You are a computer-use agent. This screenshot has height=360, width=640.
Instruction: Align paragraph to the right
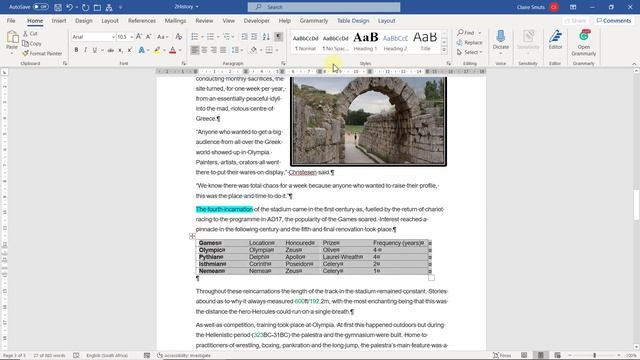213,50
